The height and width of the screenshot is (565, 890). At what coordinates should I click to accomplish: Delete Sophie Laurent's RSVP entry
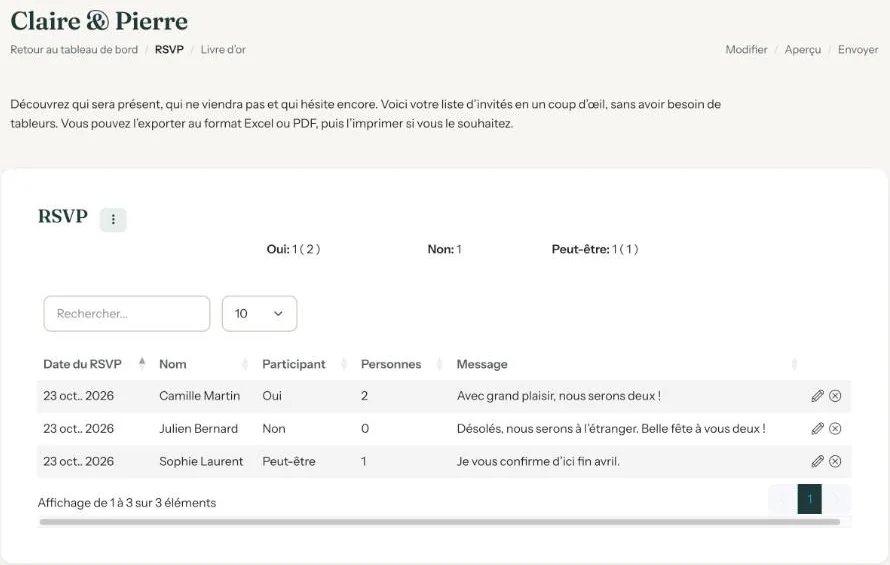point(835,462)
